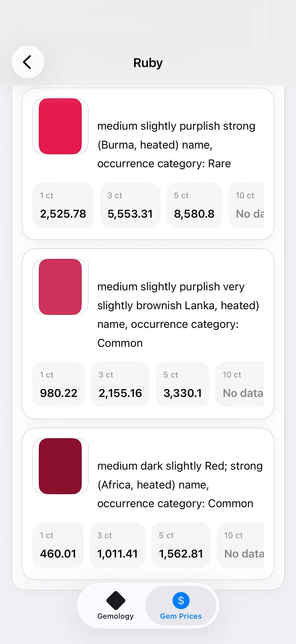Tap the dollar-sign Gem Prices icon
Image resolution: width=296 pixels, height=644 pixels.
181,600
